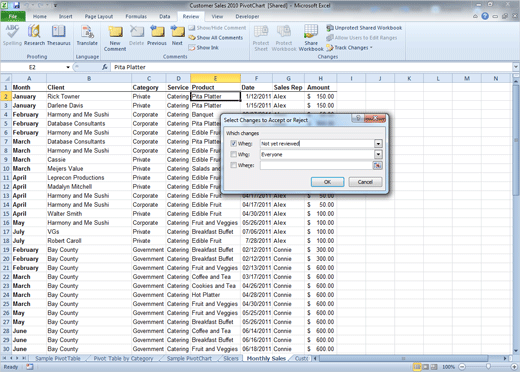520x372 pixels.
Task: Click the formula bar showing Pita Platter
Action: pyautogui.click(x=312, y=67)
